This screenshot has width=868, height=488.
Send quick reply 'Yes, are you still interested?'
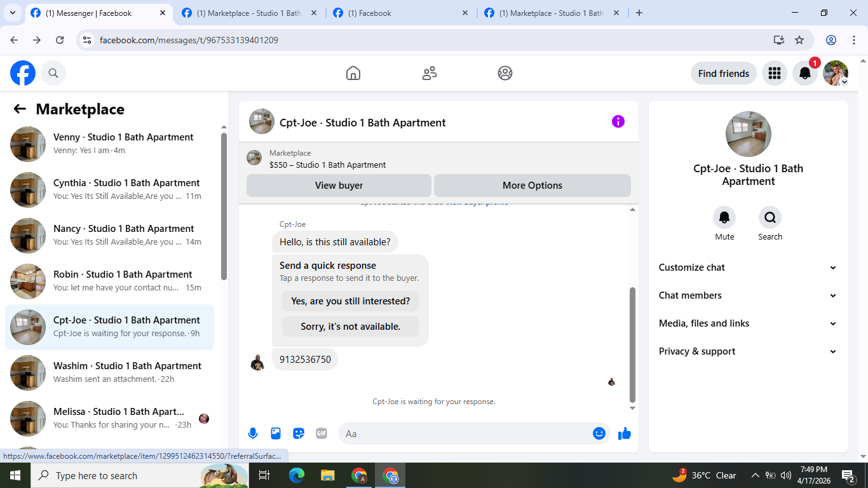351,301
